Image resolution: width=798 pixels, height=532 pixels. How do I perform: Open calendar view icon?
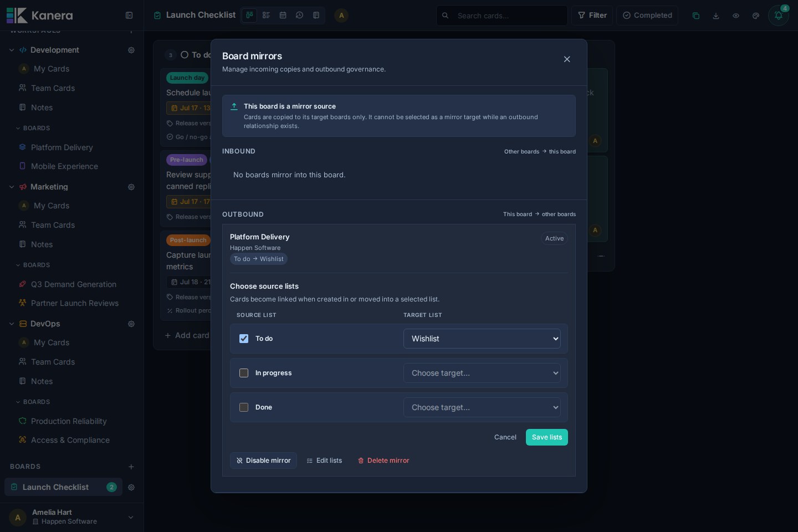[x=283, y=16]
